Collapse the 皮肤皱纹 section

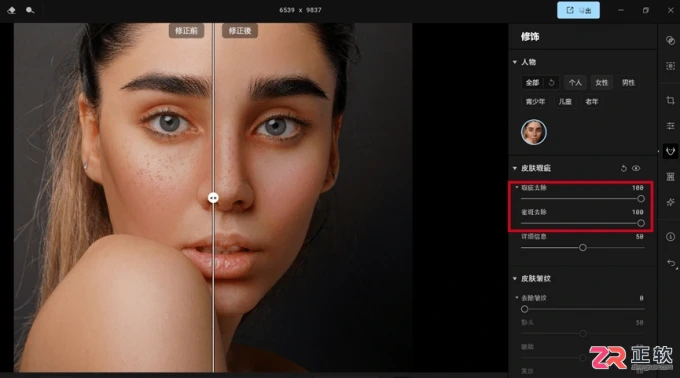(x=515, y=278)
